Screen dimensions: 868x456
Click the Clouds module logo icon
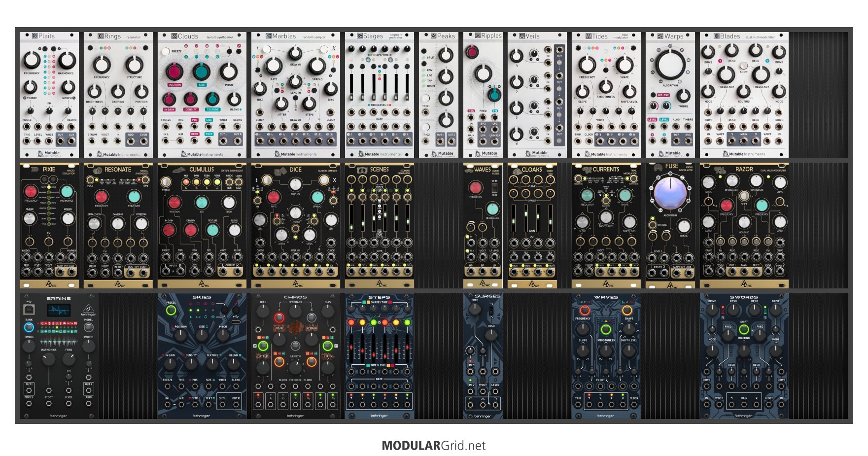click(x=174, y=36)
